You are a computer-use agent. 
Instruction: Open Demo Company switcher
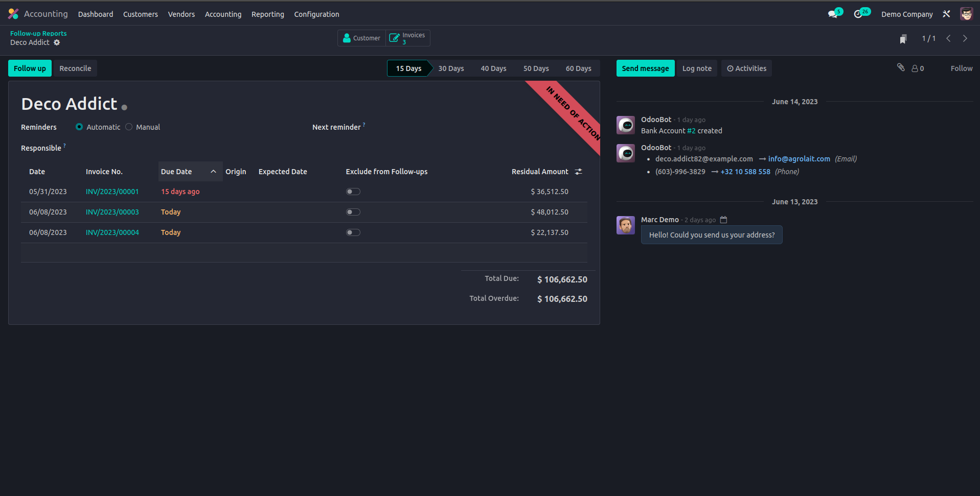[907, 14]
